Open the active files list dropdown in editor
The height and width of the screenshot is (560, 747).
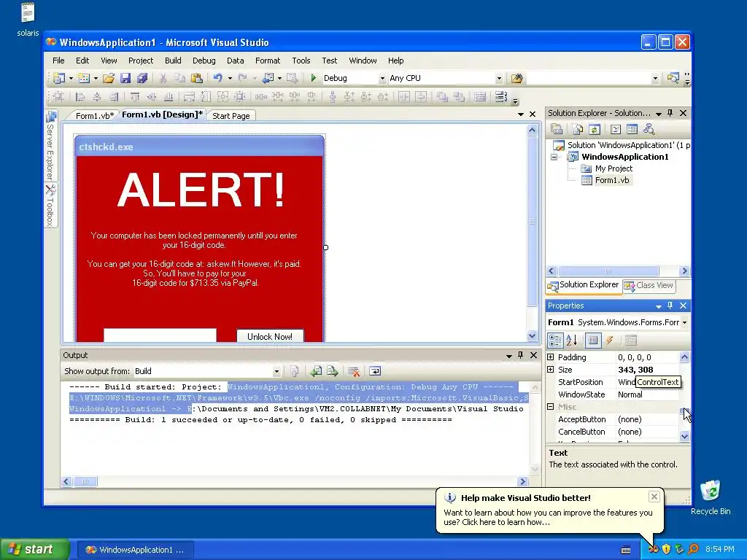tap(521, 114)
